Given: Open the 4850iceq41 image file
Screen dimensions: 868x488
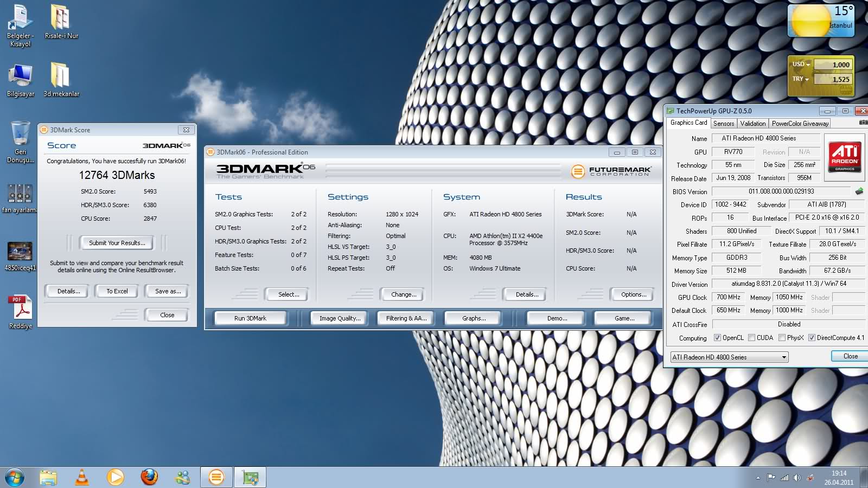Looking at the screenshot, I should pos(20,256).
